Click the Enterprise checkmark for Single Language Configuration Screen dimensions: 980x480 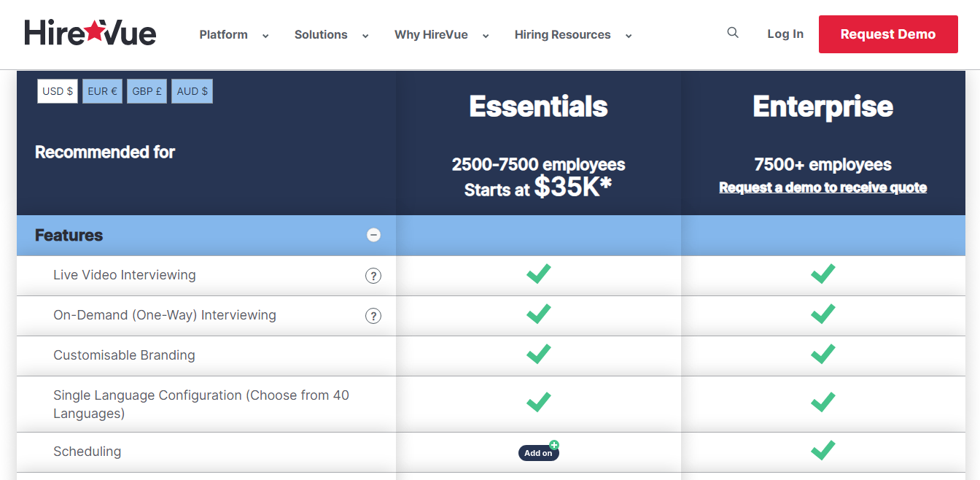pyautogui.click(x=822, y=402)
